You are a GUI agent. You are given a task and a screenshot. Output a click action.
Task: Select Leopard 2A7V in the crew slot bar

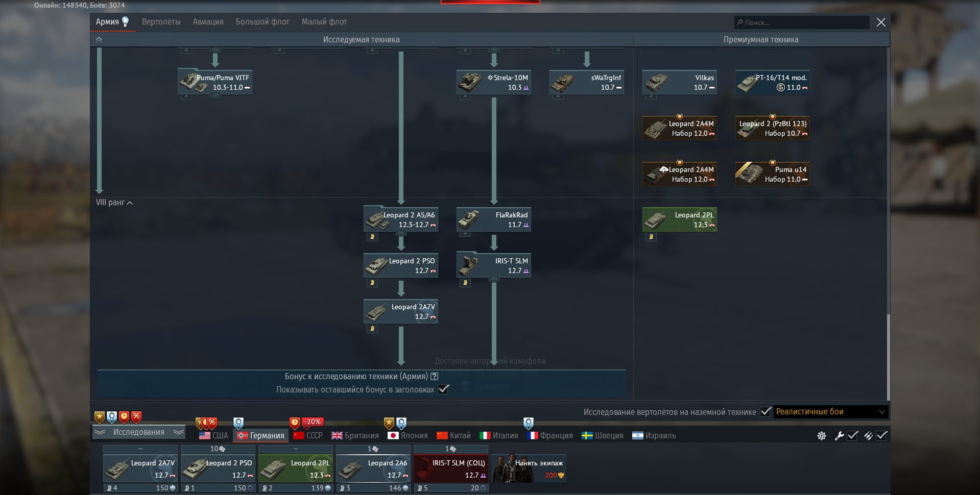pyautogui.click(x=140, y=468)
